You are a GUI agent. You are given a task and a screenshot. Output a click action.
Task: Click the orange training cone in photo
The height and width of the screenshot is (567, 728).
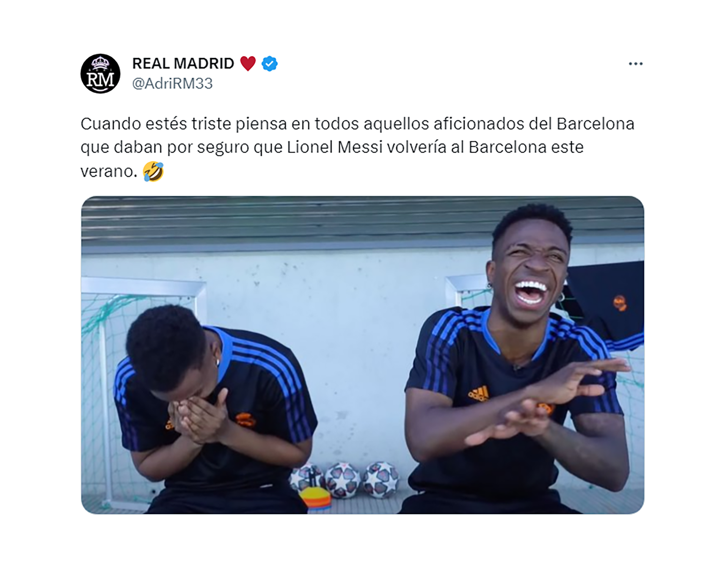point(315,499)
